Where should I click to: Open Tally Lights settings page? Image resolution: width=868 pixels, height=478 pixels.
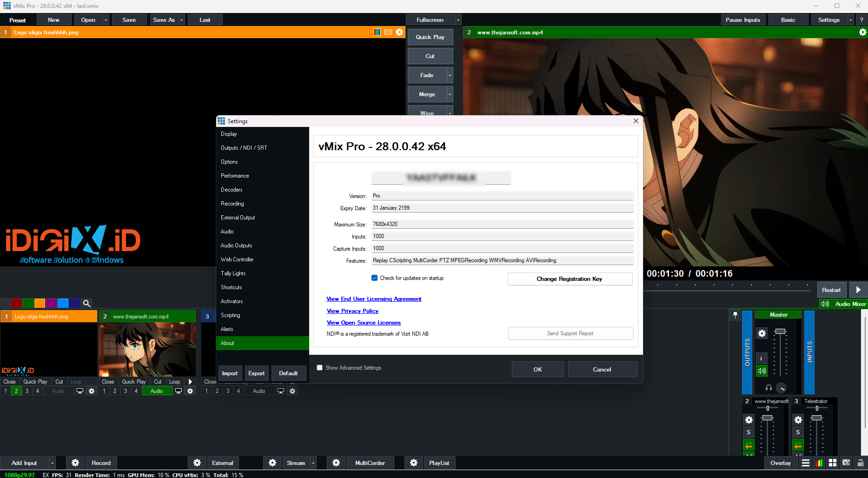pos(263,273)
